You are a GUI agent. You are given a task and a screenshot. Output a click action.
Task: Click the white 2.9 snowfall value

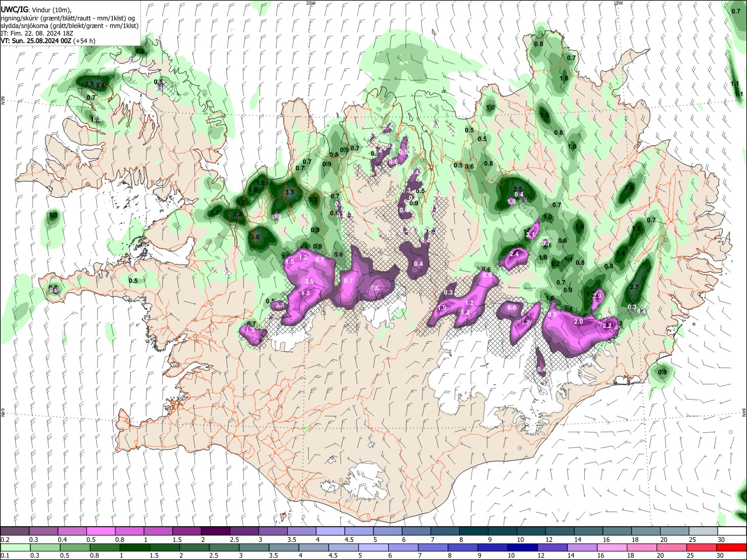coord(597,296)
